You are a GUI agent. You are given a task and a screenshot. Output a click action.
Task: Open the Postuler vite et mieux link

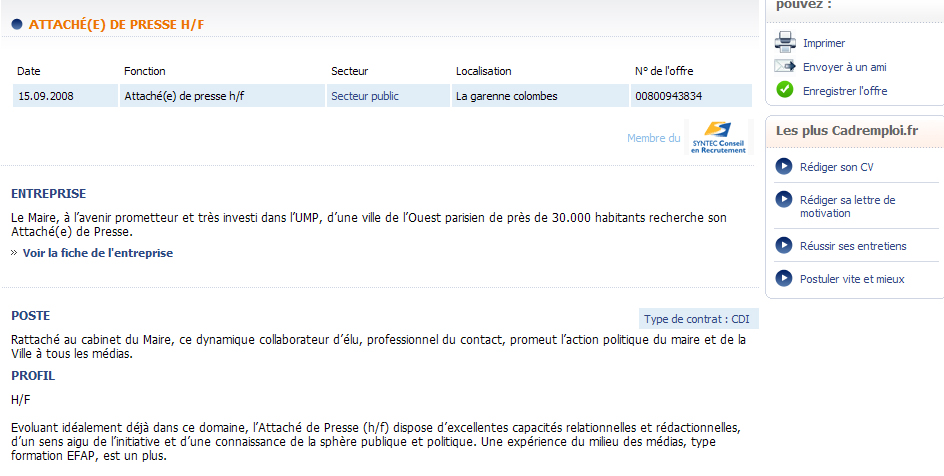click(852, 279)
